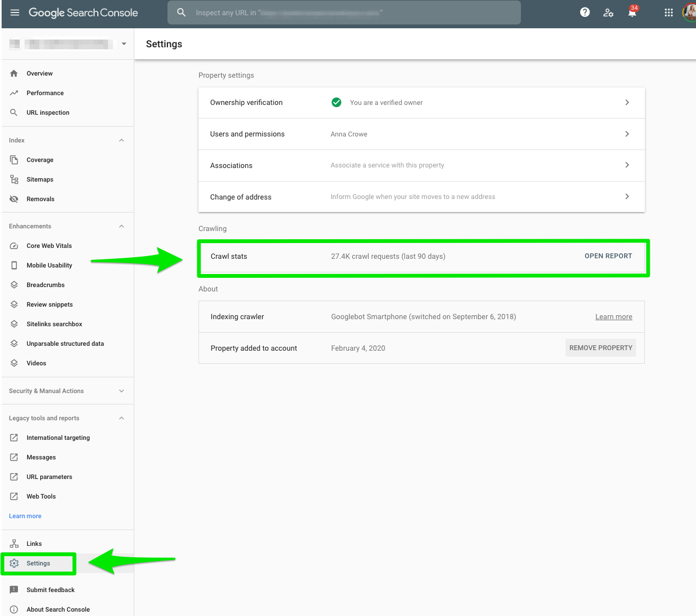
Task: Open Associations row chevron
Action: click(627, 165)
